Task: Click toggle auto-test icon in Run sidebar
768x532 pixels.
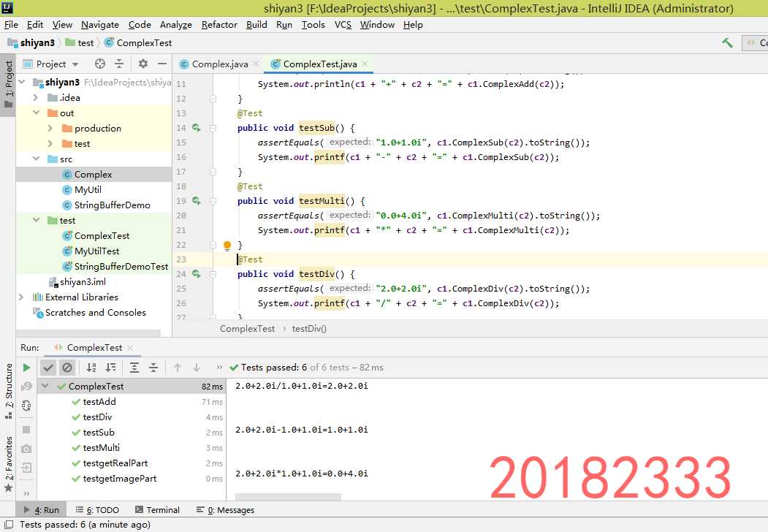Action: [26, 405]
